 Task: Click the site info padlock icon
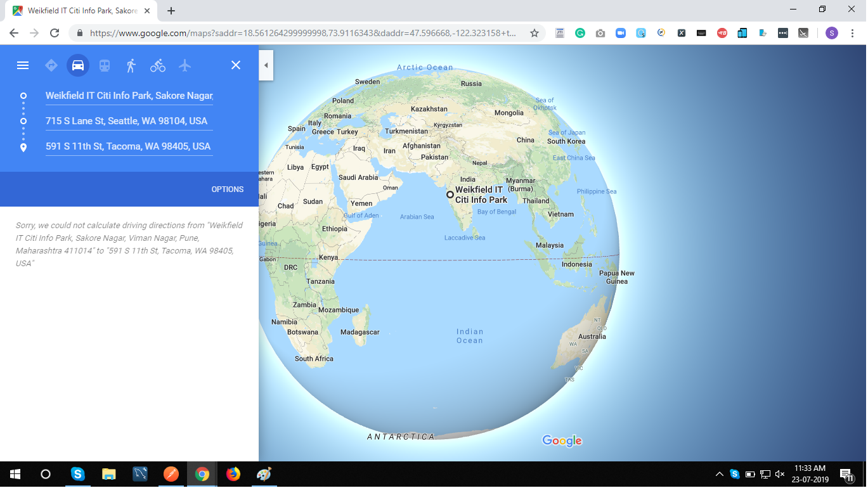pyautogui.click(x=80, y=33)
